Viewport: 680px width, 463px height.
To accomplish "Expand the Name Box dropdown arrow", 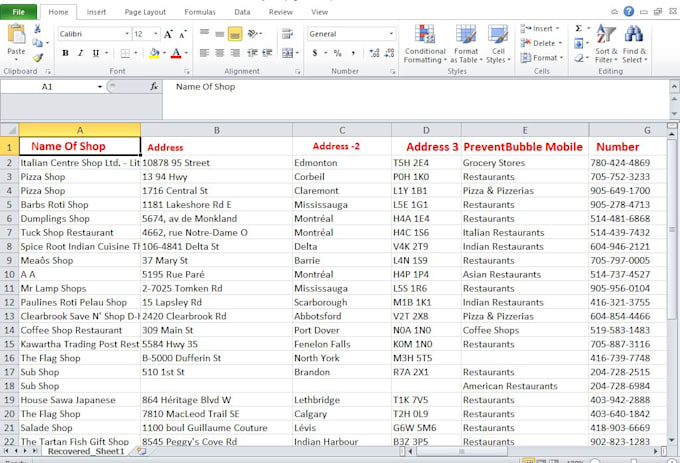I will 100,87.
